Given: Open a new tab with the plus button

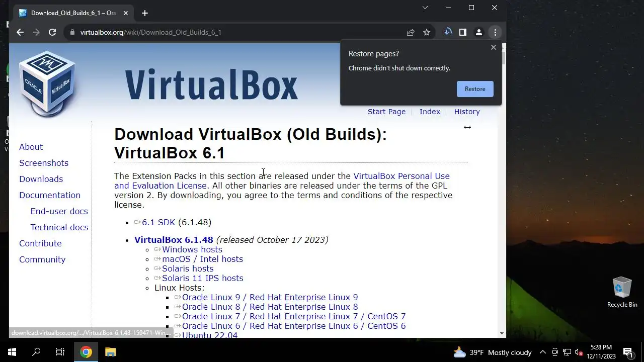Looking at the screenshot, I should (x=145, y=13).
